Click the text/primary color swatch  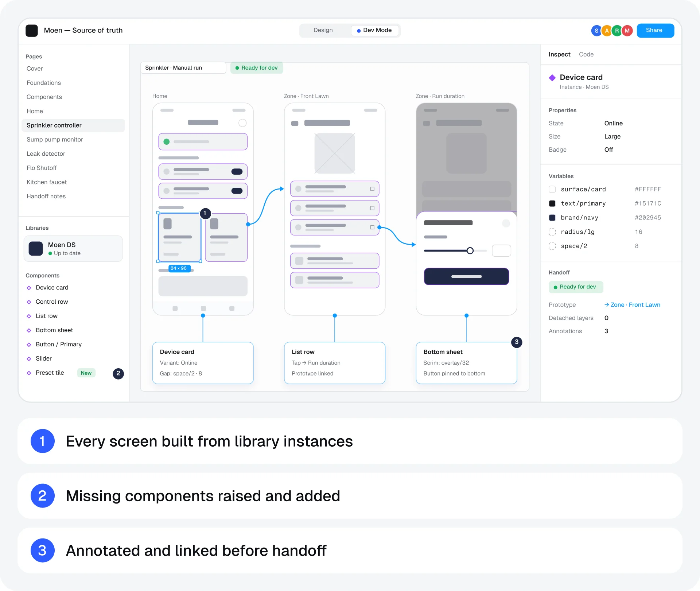[x=552, y=203]
